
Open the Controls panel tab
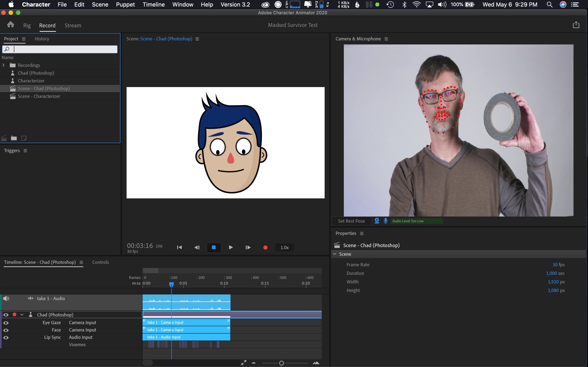[x=100, y=262]
